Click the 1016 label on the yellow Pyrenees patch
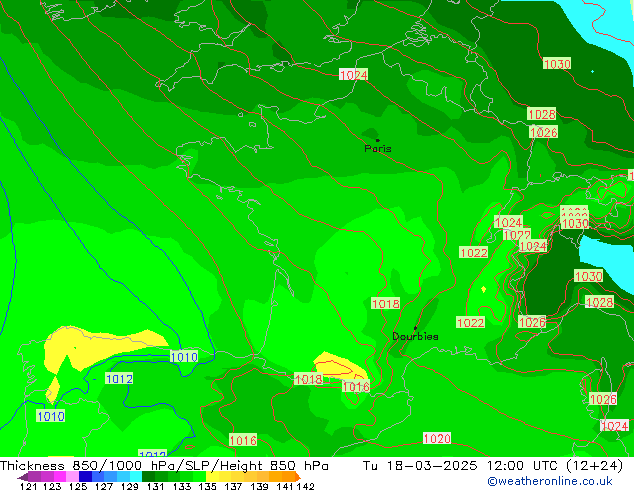 click(356, 387)
